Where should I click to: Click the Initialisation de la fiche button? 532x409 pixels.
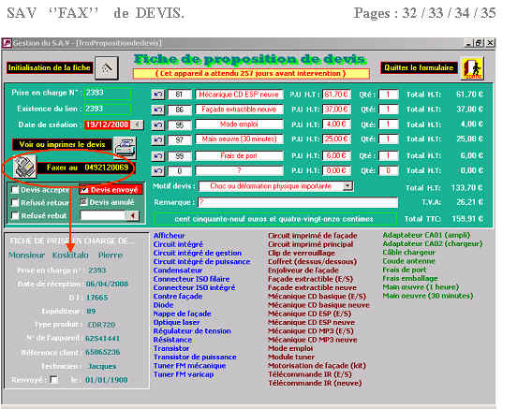50,67
